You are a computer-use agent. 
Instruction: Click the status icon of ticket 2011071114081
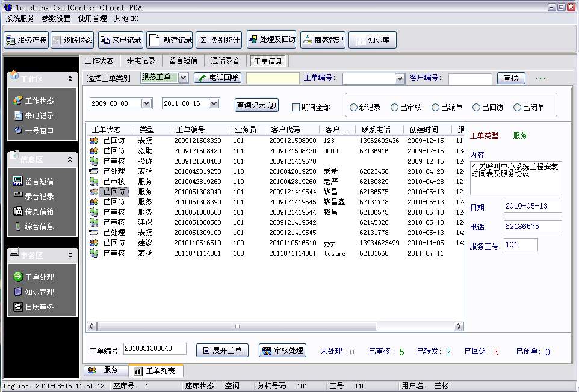click(x=94, y=253)
